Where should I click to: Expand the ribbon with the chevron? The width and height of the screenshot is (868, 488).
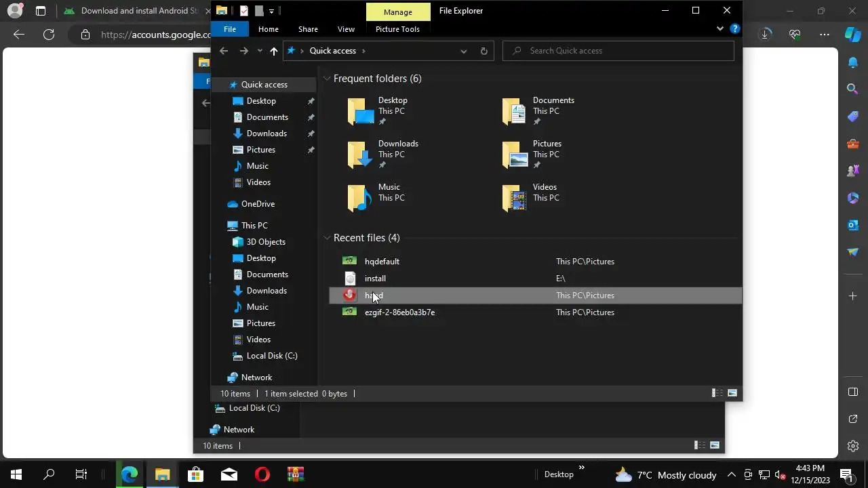pyautogui.click(x=720, y=29)
